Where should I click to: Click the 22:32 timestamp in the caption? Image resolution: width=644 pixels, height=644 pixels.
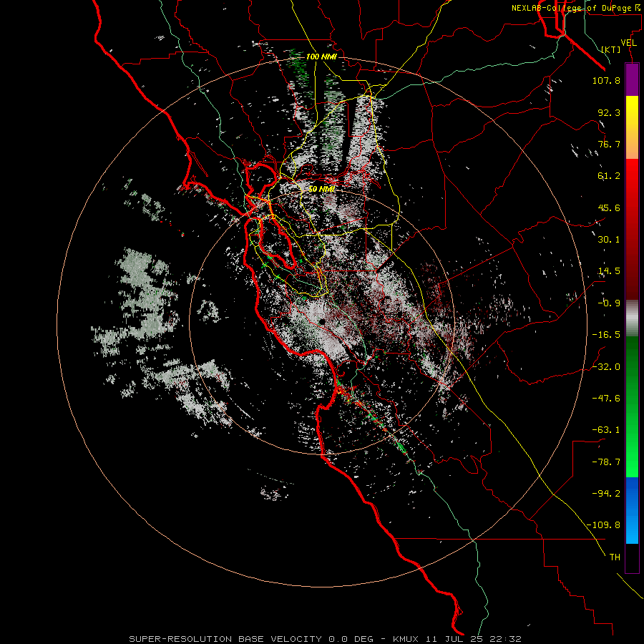click(505, 639)
